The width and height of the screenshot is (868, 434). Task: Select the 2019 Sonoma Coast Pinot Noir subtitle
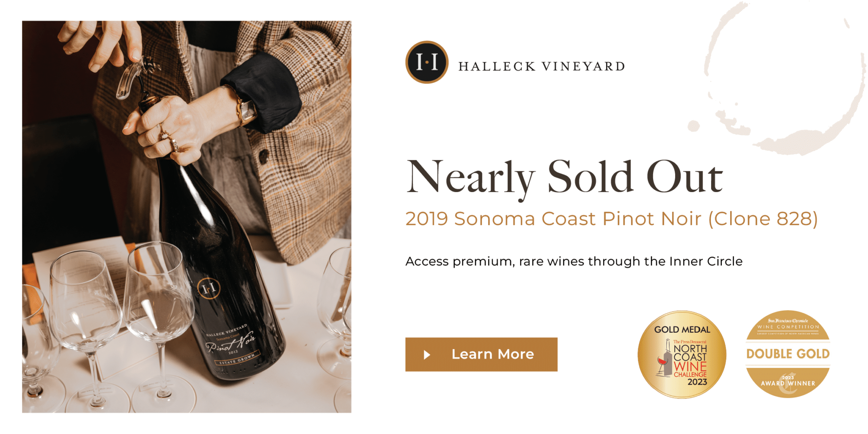(611, 219)
